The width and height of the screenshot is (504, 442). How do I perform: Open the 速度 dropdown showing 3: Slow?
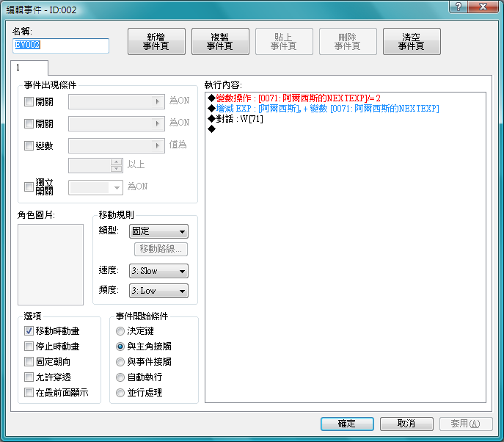(x=158, y=271)
